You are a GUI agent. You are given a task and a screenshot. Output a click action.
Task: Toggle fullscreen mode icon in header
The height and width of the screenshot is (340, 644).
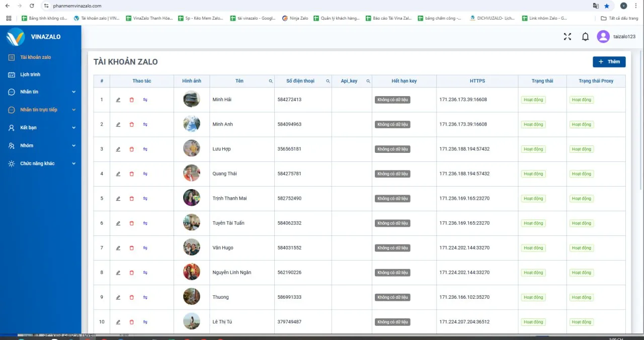pyautogui.click(x=568, y=37)
